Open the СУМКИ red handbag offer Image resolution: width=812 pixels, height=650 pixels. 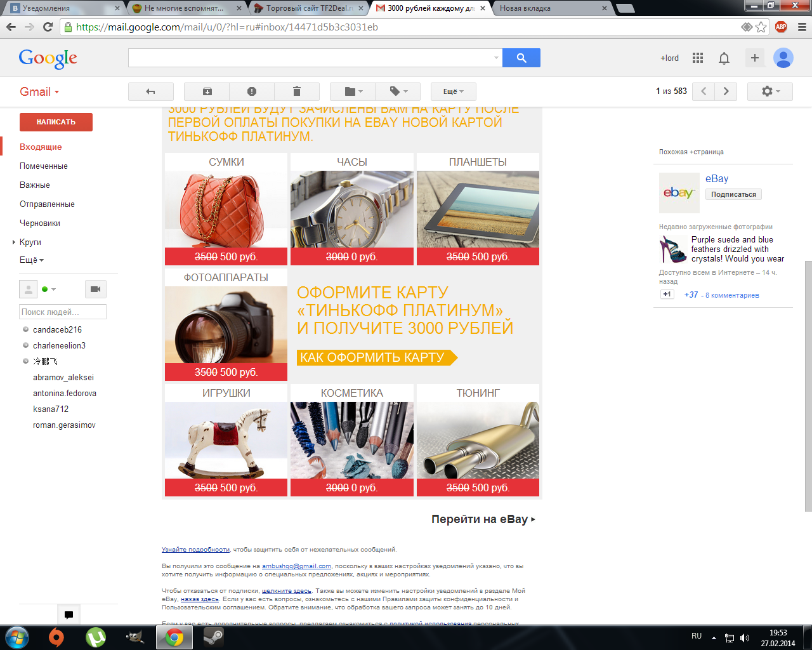pos(226,209)
